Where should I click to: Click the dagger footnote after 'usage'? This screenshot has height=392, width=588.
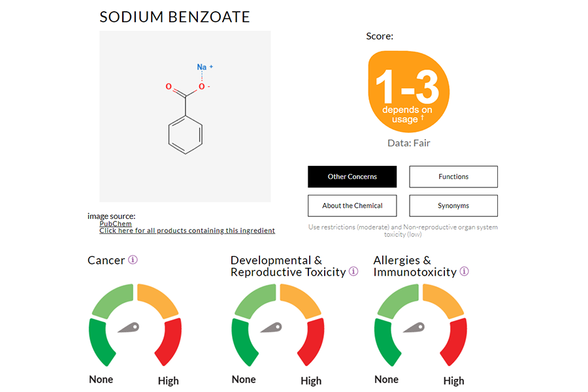(422, 118)
